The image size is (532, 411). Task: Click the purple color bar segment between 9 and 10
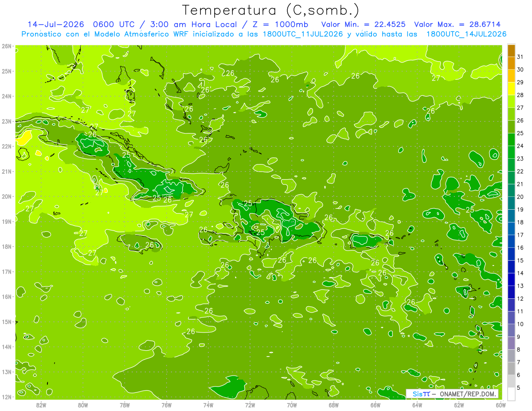[511, 330]
